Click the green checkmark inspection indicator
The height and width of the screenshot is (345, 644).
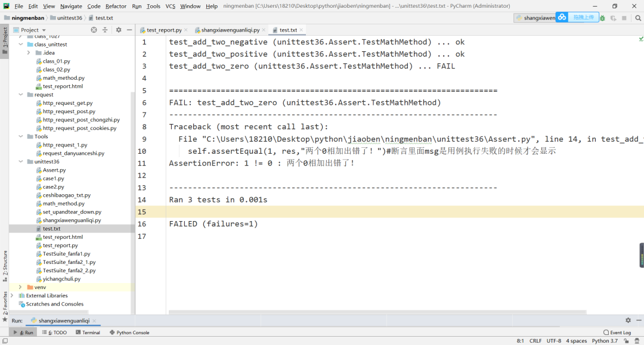640,39
